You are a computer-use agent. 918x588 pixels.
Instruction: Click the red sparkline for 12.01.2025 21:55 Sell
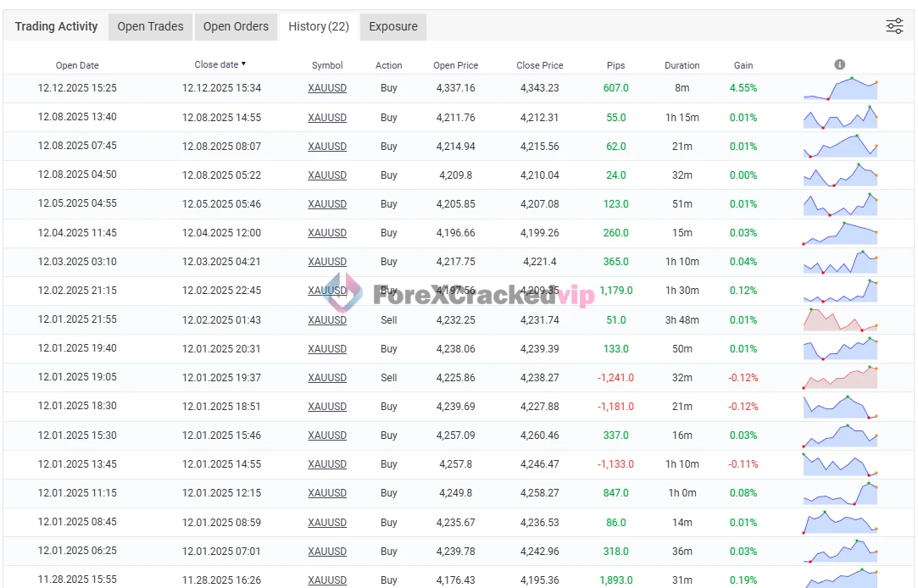pyautogui.click(x=840, y=320)
